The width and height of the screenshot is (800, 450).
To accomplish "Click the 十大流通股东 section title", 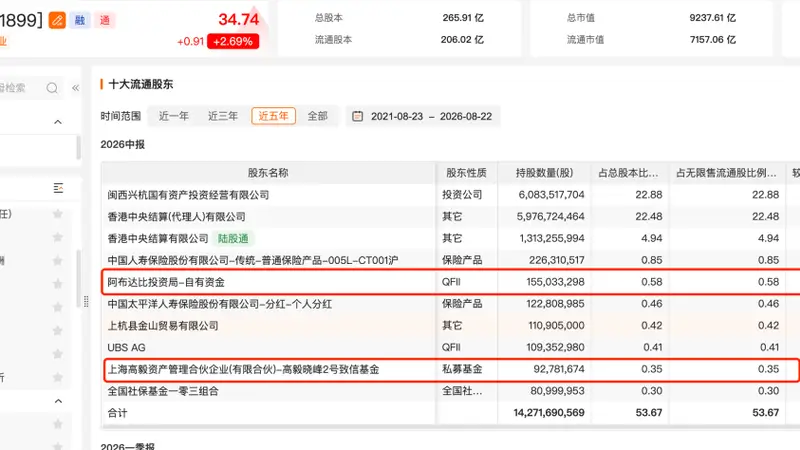I will 141,84.
